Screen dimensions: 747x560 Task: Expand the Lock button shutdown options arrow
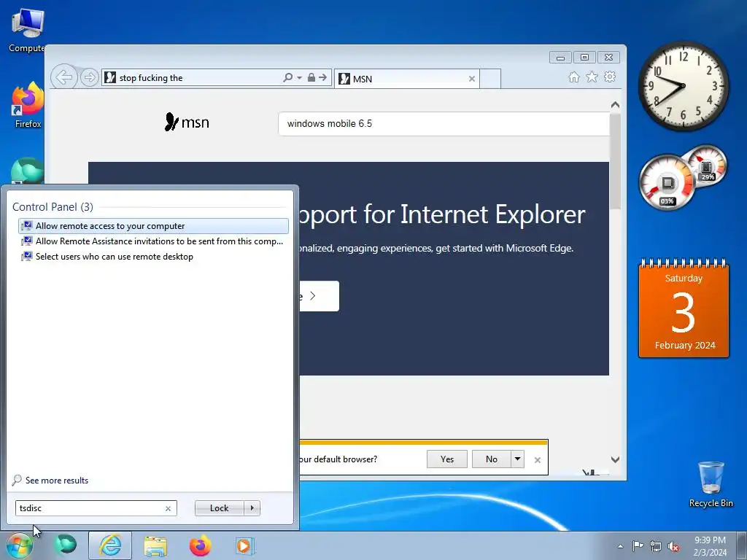pos(252,508)
